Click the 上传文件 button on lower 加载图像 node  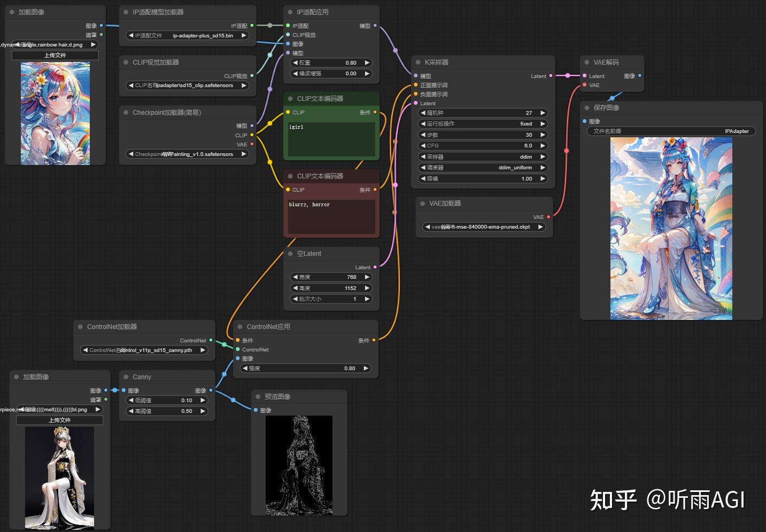pyautogui.click(x=59, y=420)
